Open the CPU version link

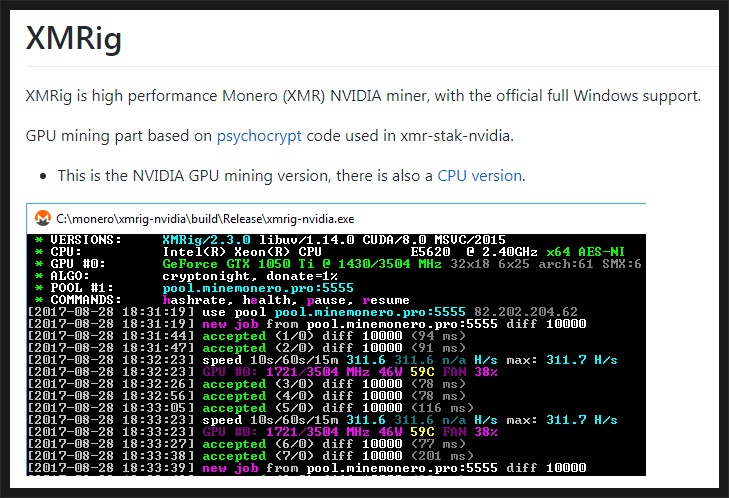point(479,176)
